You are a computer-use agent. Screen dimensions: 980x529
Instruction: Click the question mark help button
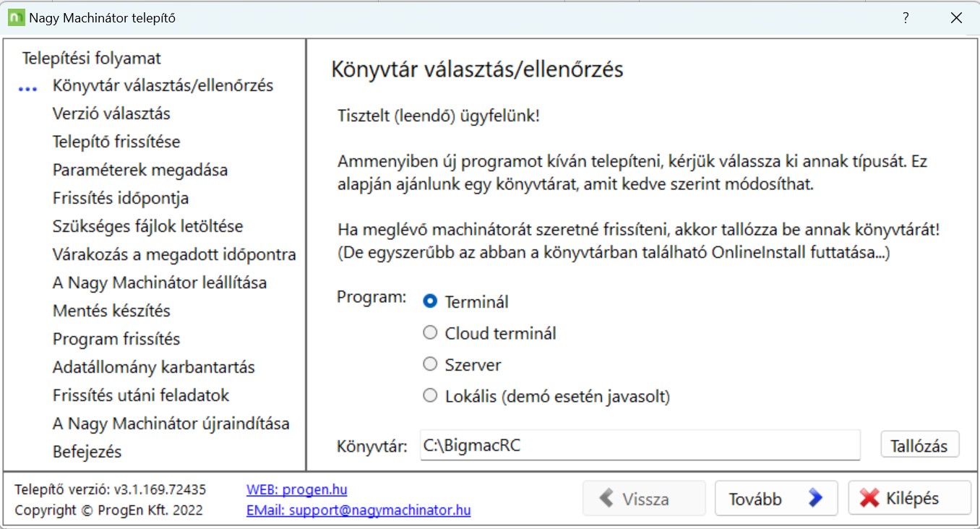[x=906, y=18]
